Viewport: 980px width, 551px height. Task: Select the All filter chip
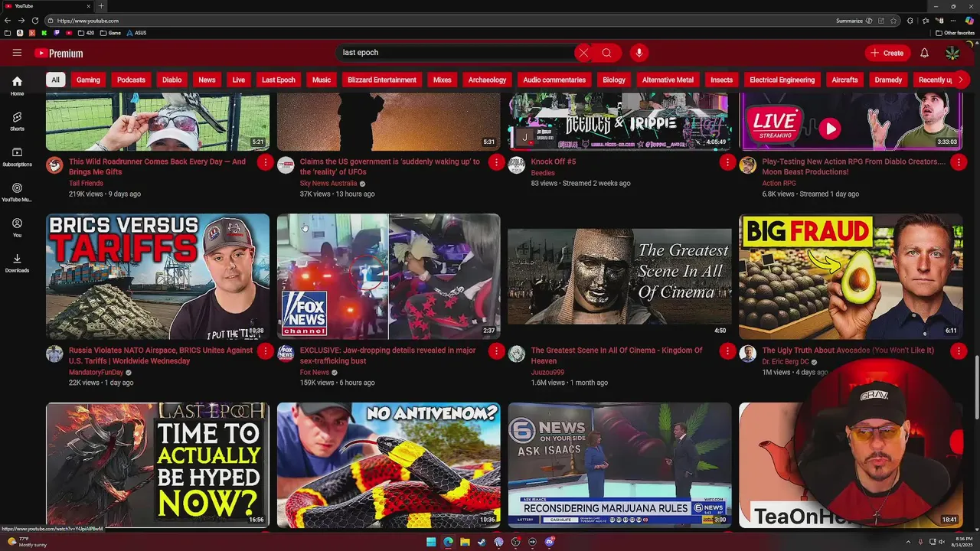(55, 80)
